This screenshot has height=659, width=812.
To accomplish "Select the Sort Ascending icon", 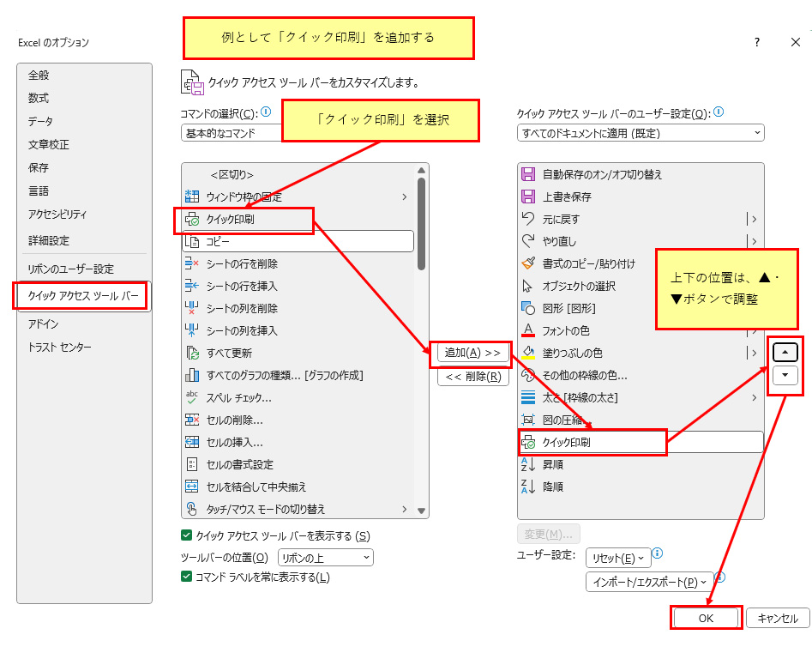I will point(528,464).
